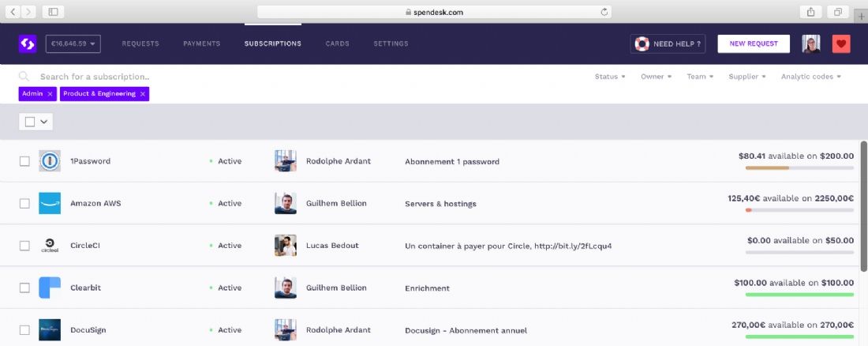Focus the subscription search field
Screen dimensions: 868x346
[94, 77]
